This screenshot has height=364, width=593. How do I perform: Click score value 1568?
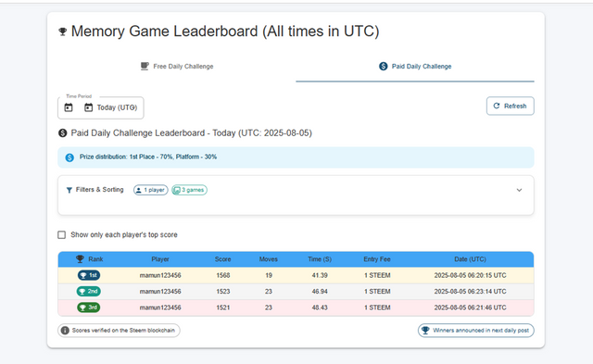[x=223, y=276]
